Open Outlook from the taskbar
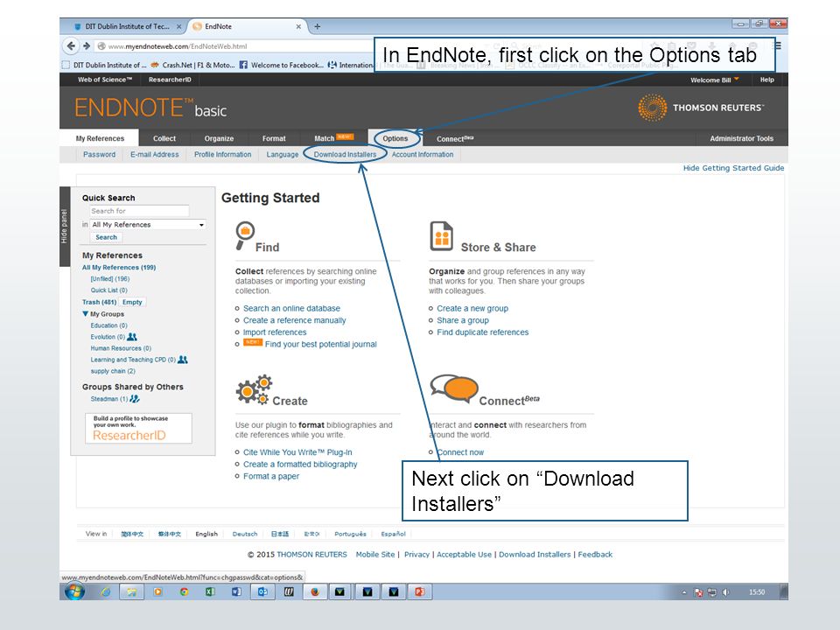The image size is (840, 630). pyautogui.click(x=262, y=592)
